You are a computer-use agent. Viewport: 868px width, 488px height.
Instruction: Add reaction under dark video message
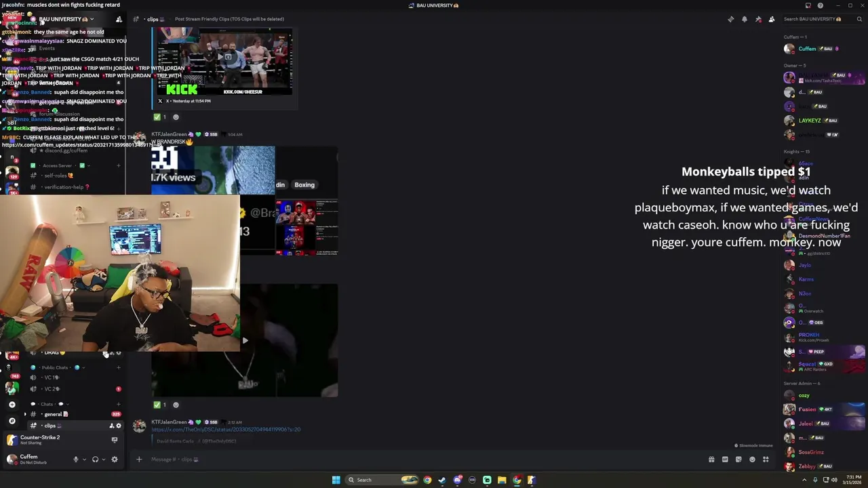176,405
